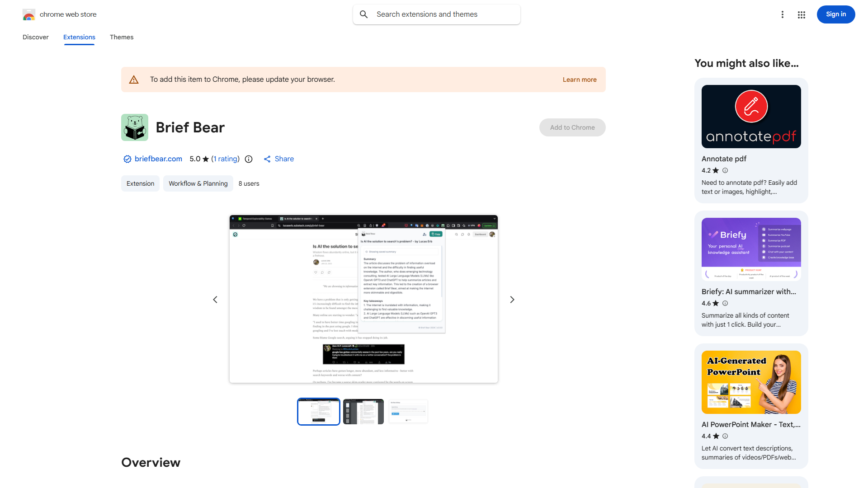Visit the briefbear.com website

point(158,159)
